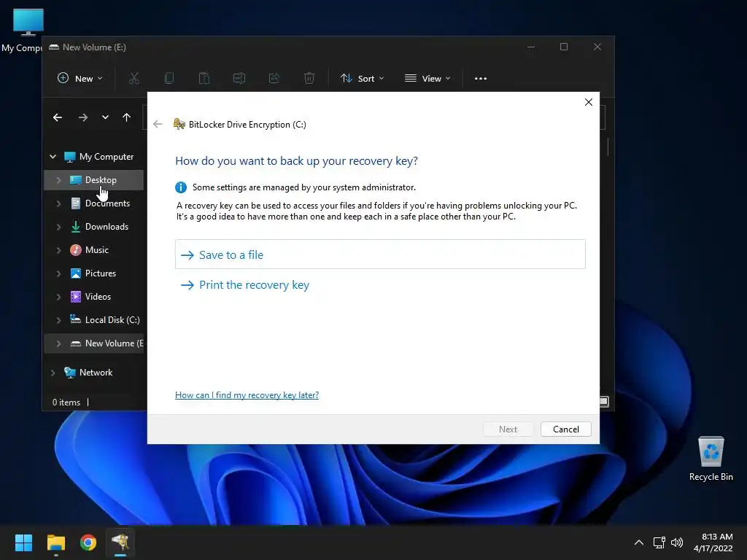Click the Delete trash icon in Explorer toolbar
Screen dimensions: 747x560
tap(309, 79)
